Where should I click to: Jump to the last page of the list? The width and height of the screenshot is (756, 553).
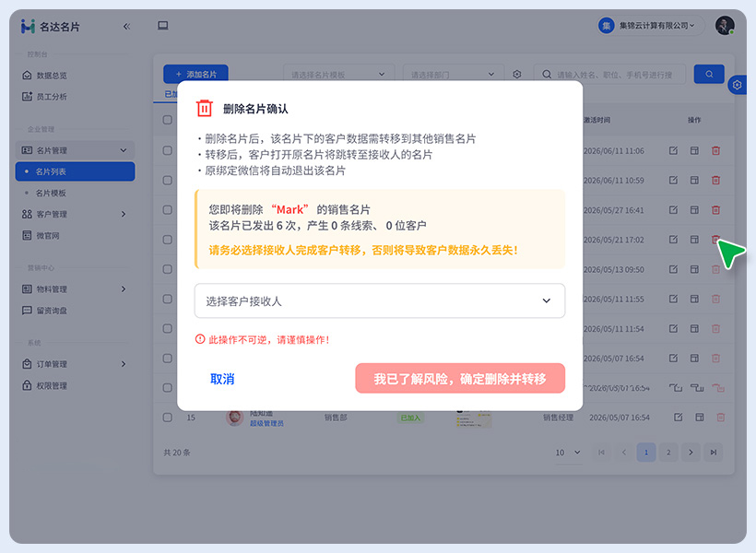click(713, 453)
